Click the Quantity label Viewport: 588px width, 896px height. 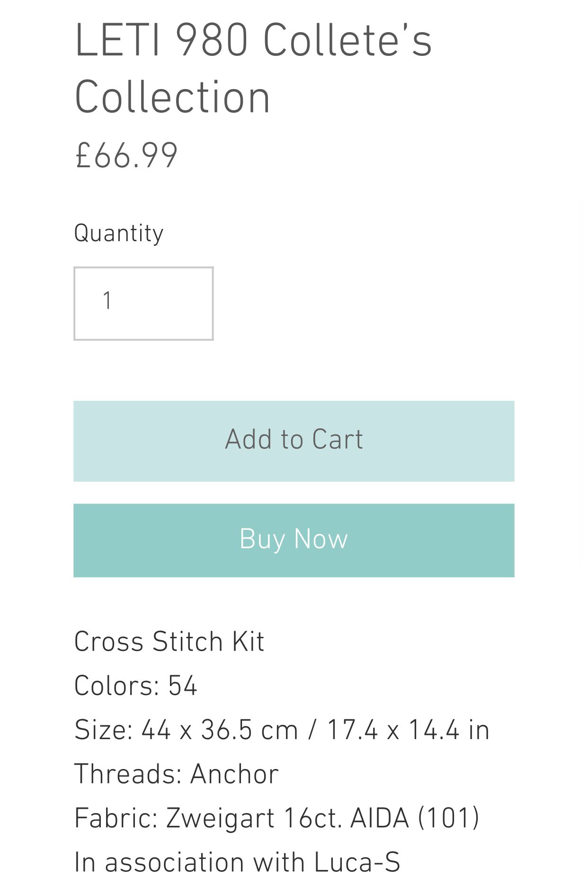pos(118,234)
